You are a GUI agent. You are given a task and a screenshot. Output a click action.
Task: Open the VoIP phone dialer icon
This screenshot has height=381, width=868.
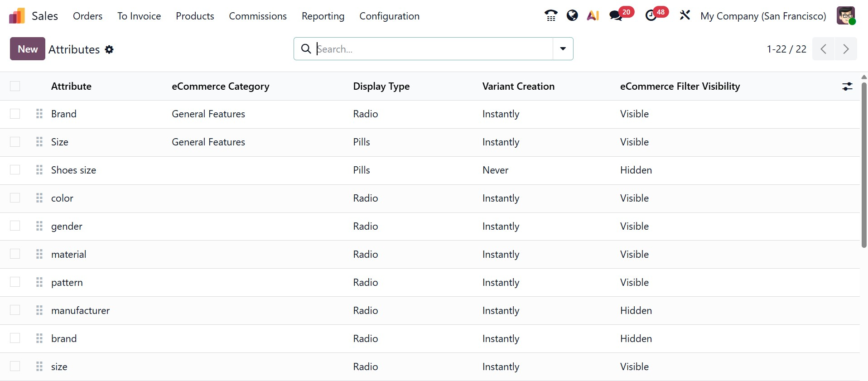(x=550, y=16)
